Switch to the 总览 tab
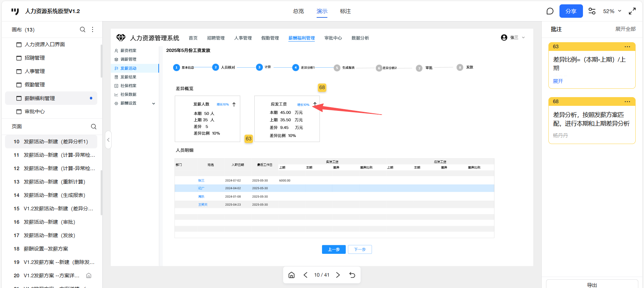The image size is (644, 288). [298, 11]
